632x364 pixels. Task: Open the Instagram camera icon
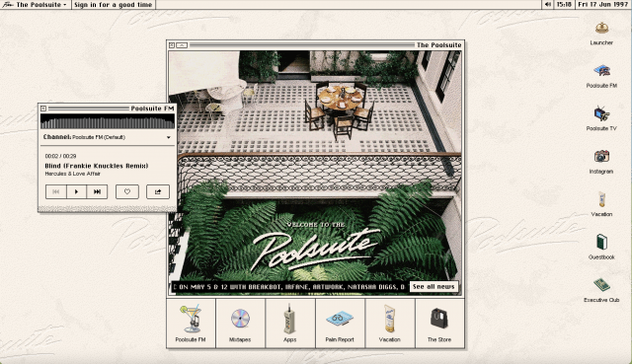[601, 157]
